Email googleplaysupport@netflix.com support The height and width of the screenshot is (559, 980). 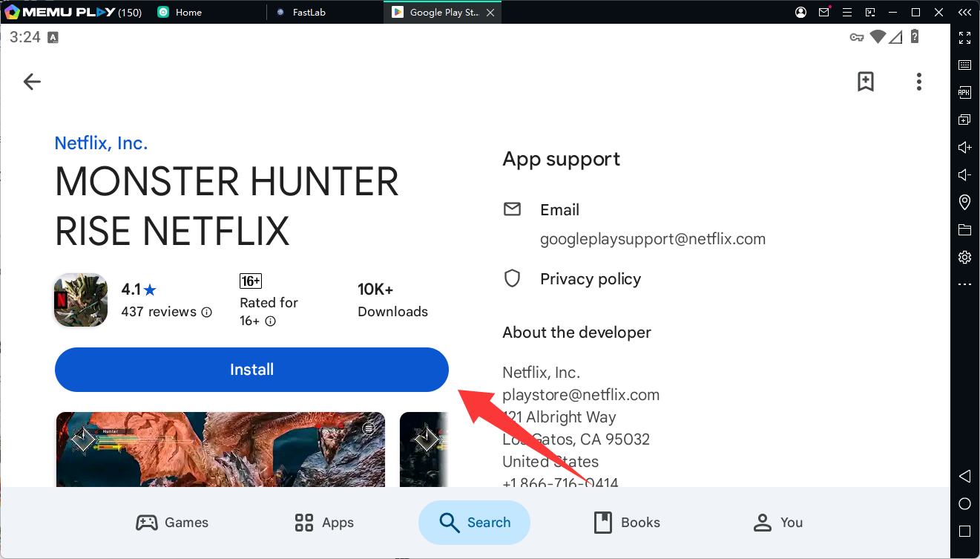point(653,239)
